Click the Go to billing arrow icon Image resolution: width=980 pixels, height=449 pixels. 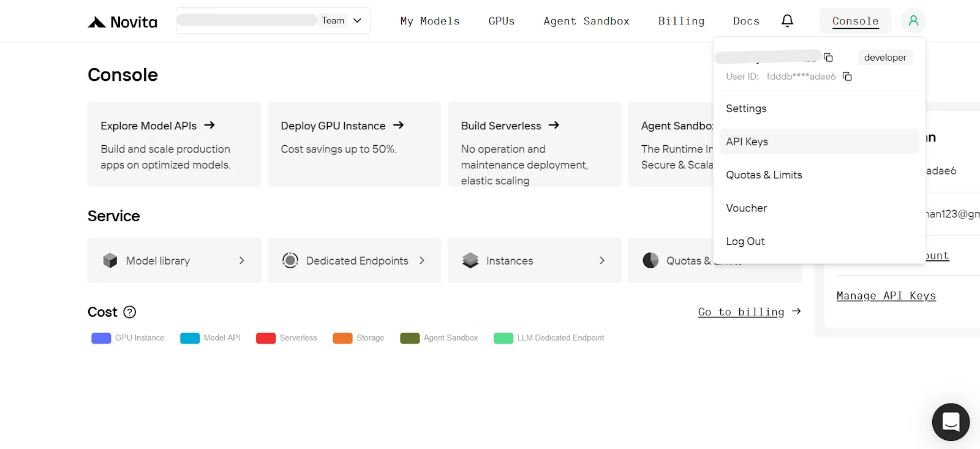point(796,311)
